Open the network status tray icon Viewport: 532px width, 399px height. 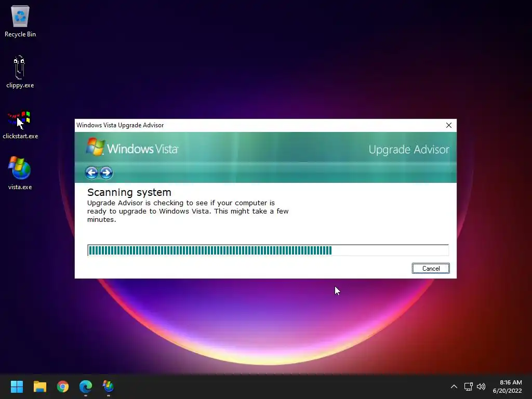[x=469, y=387]
